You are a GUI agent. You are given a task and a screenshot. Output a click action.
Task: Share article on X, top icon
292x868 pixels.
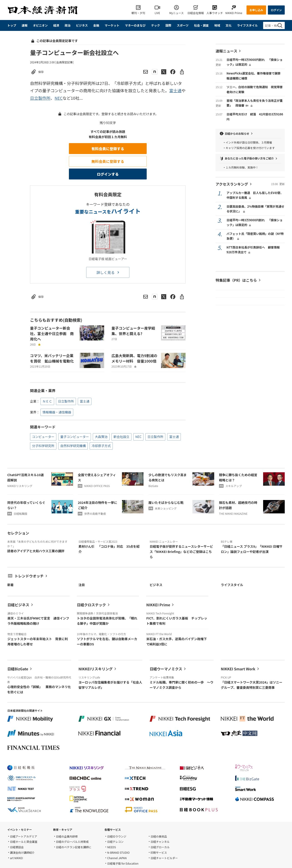pos(164,72)
